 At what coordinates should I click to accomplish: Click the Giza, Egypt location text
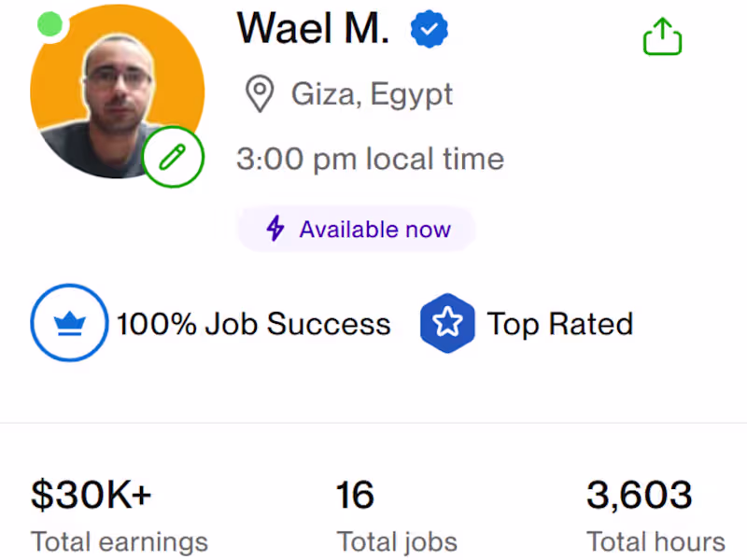(x=373, y=94)
